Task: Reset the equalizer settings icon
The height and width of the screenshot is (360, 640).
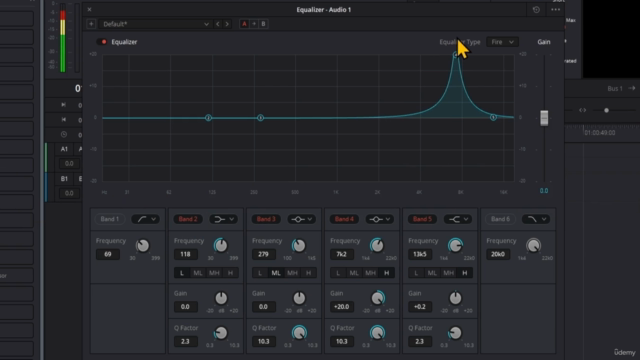Action: click(x=536, y=9)
